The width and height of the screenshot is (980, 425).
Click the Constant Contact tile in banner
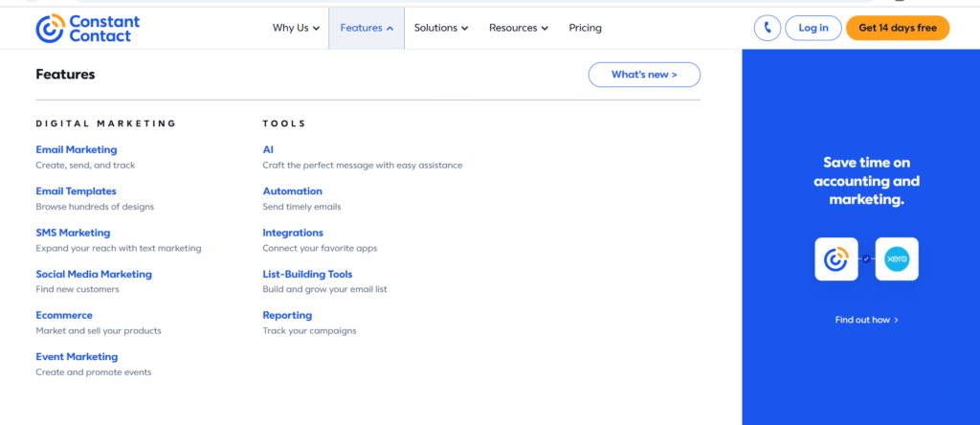[x=835, y=259]
